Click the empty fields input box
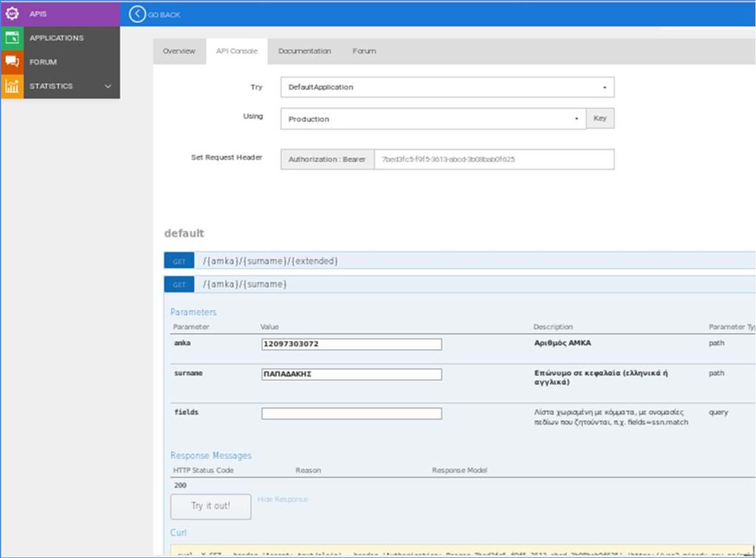Image resolution: width=756 pixels, height=558 pixels. click(x=351, y=413)
